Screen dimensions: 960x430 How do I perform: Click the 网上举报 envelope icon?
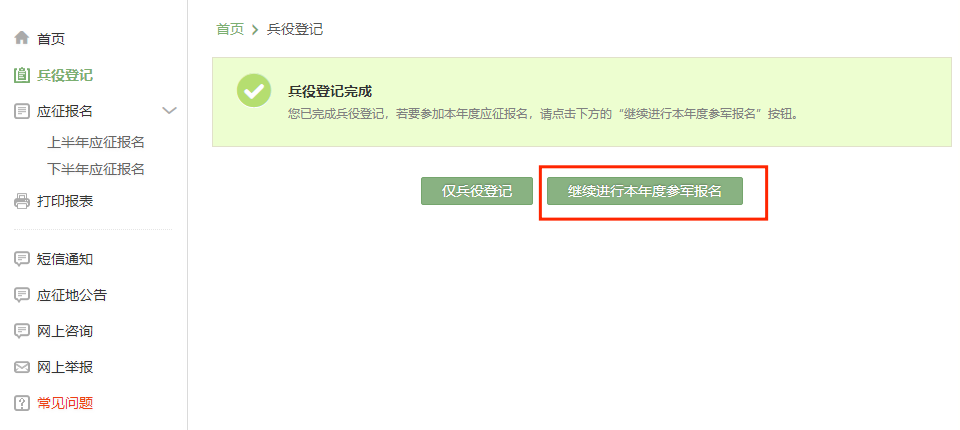pyautogui.click(x=21, y=368)
